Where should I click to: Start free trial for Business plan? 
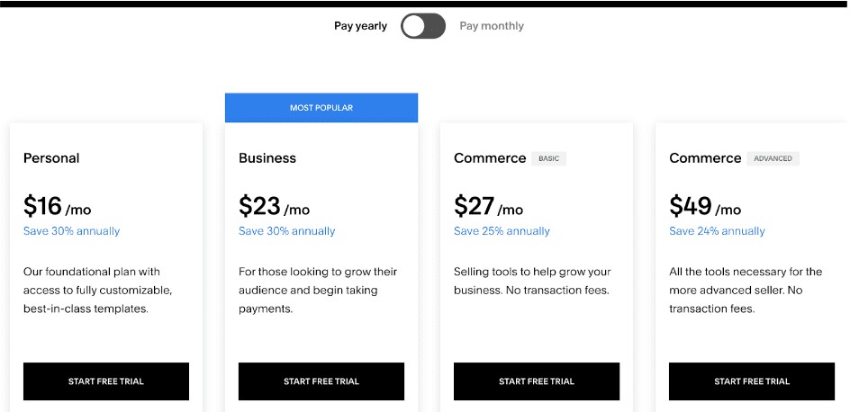coord(321,381)
